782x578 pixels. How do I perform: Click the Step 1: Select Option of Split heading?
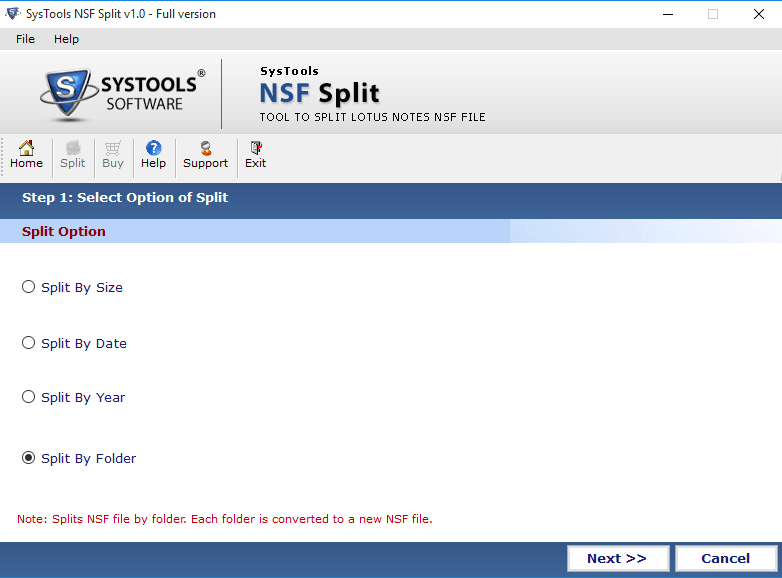pos(125,197)
